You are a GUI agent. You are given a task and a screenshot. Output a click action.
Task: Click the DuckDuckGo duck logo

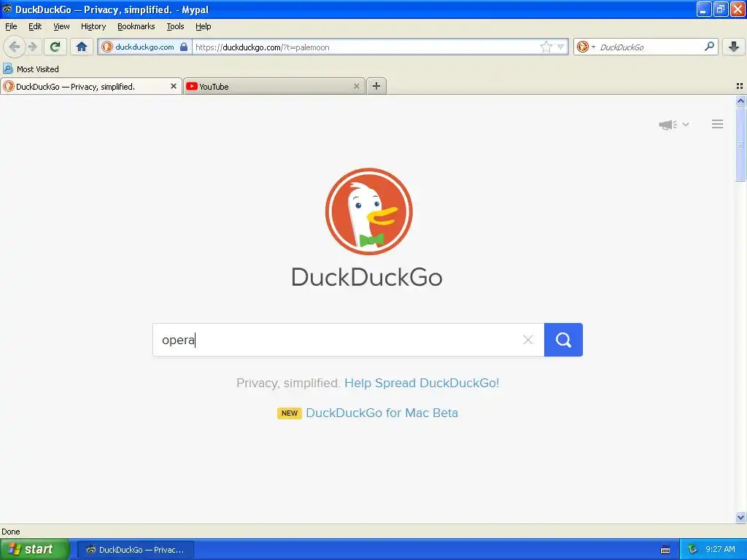point(368,211)
